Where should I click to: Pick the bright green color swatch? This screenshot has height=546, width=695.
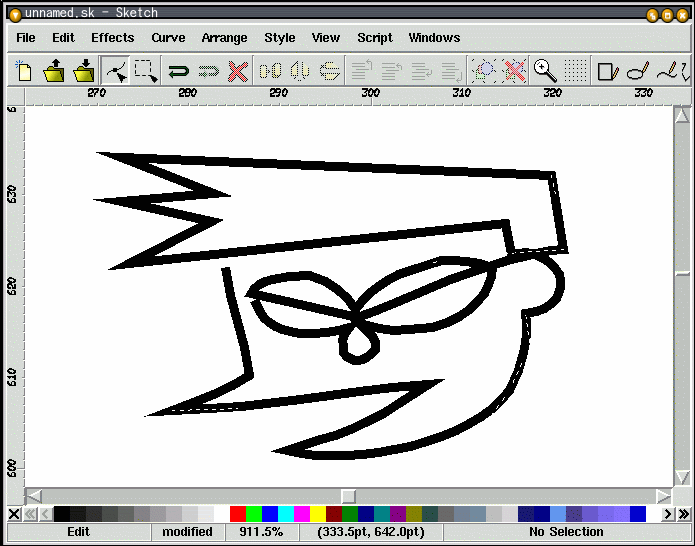pos(254,514)
